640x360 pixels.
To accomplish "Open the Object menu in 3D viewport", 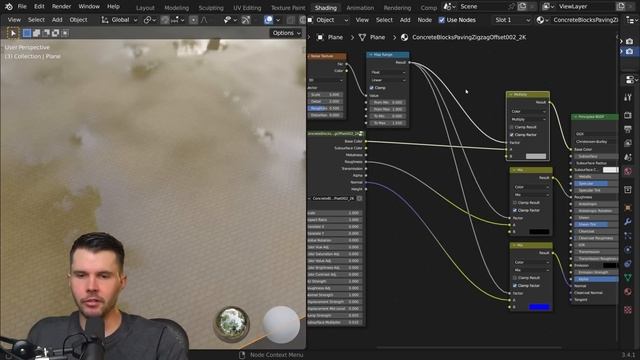I will pos(78,20).
